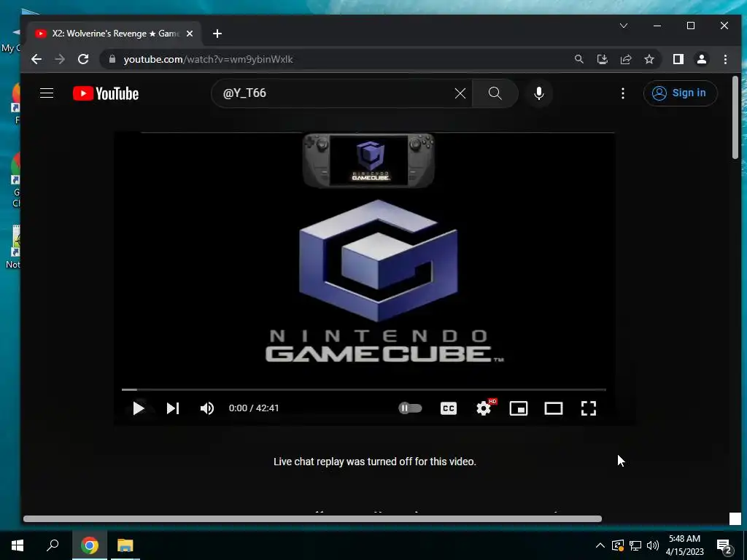
Task: Open Chrome tab search chevron
Action: [x=624, y=26]
